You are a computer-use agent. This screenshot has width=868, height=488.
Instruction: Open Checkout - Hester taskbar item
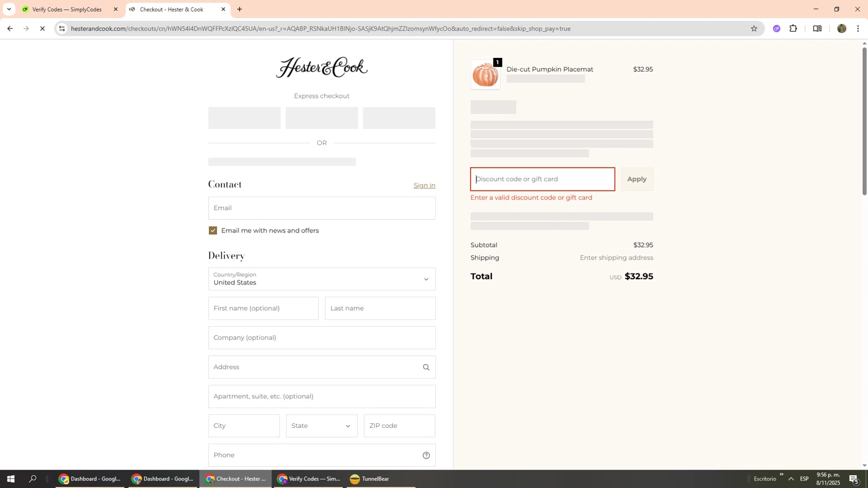(236, 479)
